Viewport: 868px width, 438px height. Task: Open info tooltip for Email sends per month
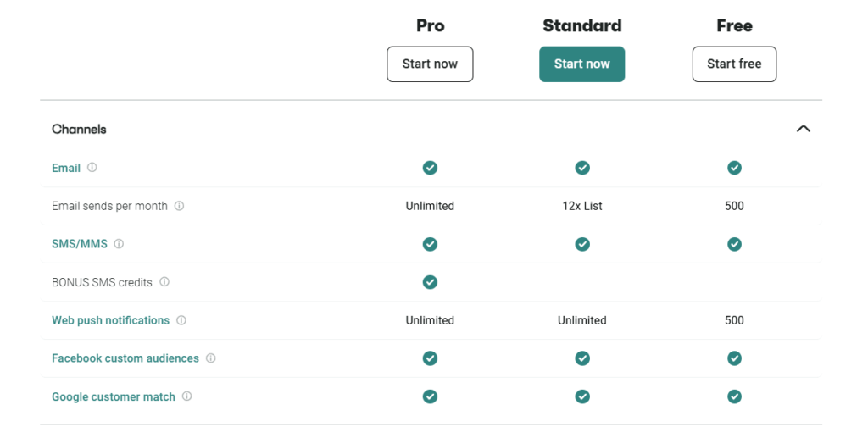point(180,206)
